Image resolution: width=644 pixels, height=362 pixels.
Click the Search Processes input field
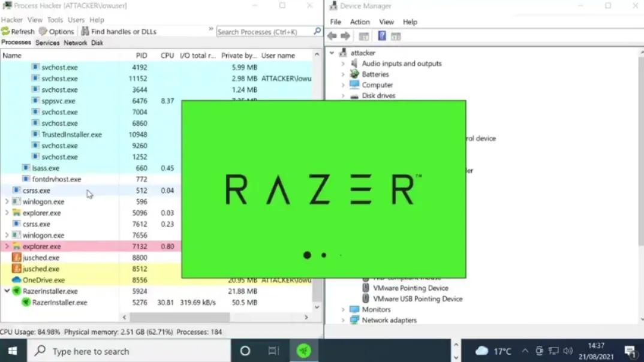coord(264,31)
